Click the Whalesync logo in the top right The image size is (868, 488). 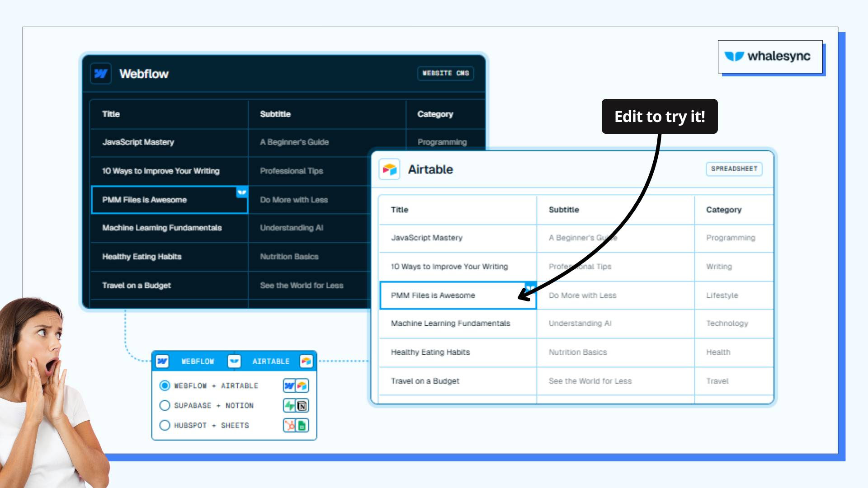(769, 56)
